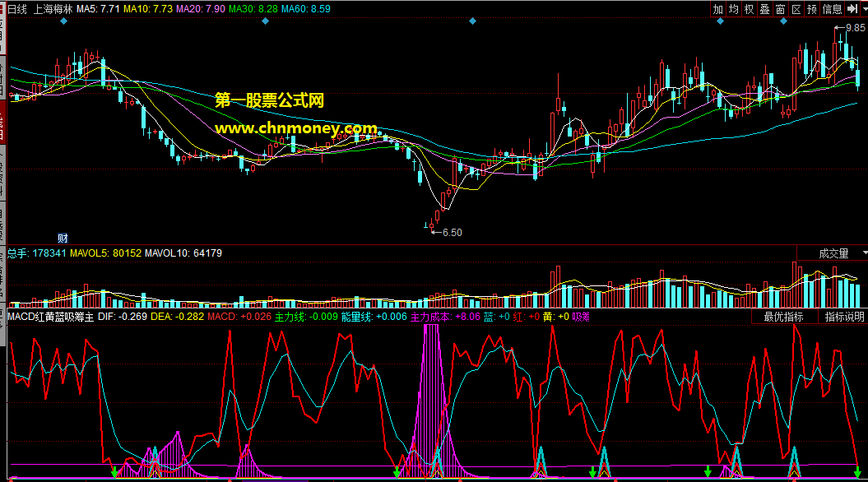This screenshot has height=482, width=868.
Task: Click the MA5: 7.71 label
Action: (98, 9)
